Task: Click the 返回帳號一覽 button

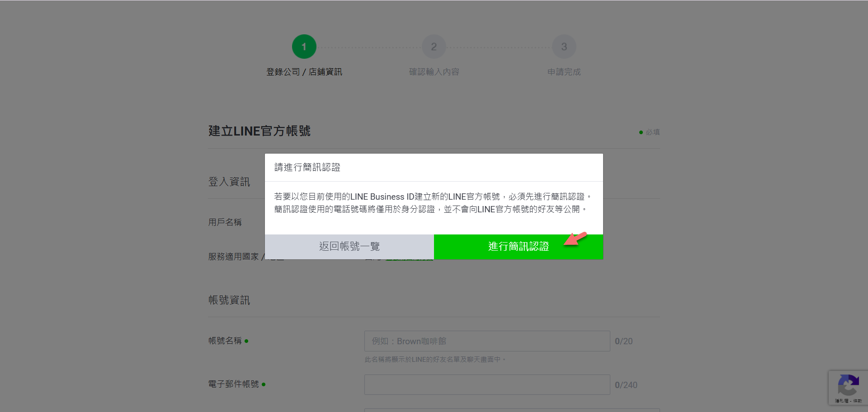Action: [x=349, y=247]
